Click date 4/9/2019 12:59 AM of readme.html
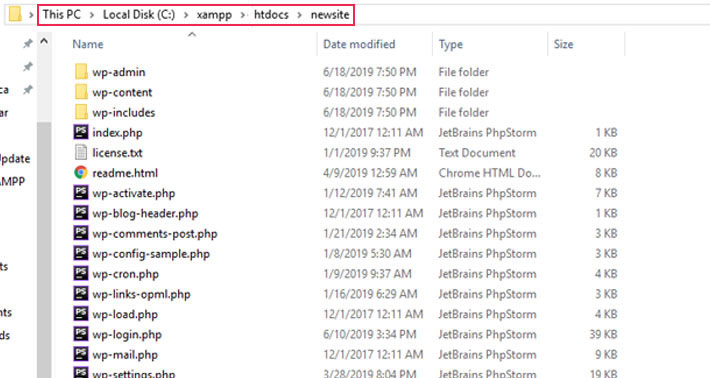Image resolution: width=710 pixels, height=378 pixels. coord(370,173)
